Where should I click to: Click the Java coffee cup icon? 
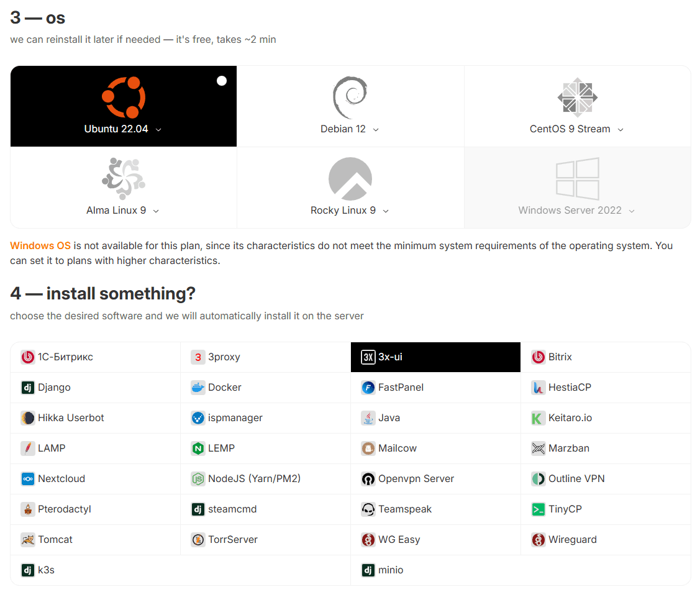click(368, 418)
